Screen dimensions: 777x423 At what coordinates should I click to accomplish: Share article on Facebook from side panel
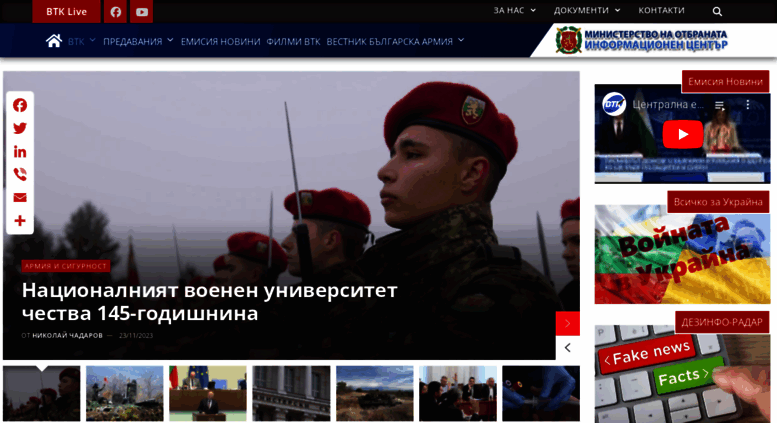(20, 105)
